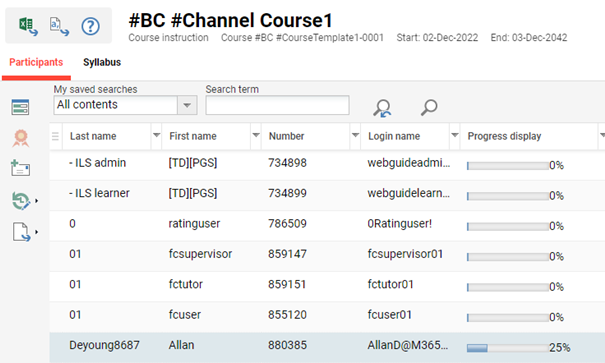
Task: Click the certificate ribbon sidebar icon
Action: click(x=20, y=138)
